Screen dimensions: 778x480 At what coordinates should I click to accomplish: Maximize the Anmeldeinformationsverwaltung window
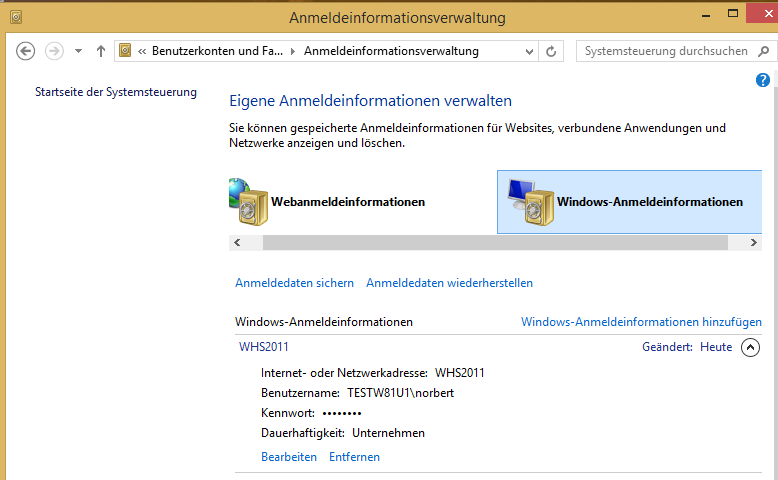tap(733, 13)
